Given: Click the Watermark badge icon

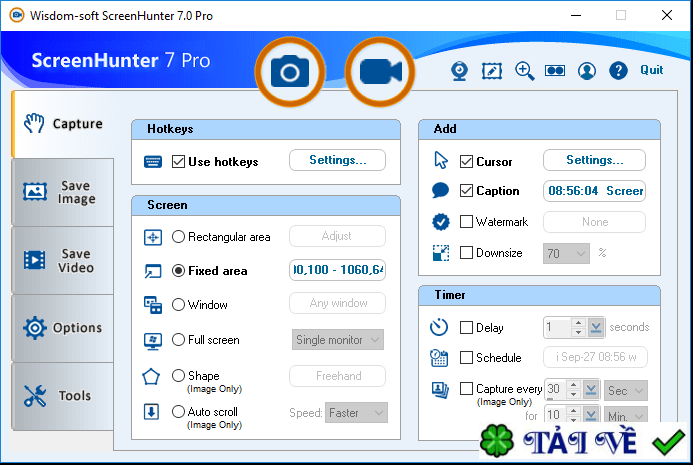Looking at the screenshot, I should (441, 222).
